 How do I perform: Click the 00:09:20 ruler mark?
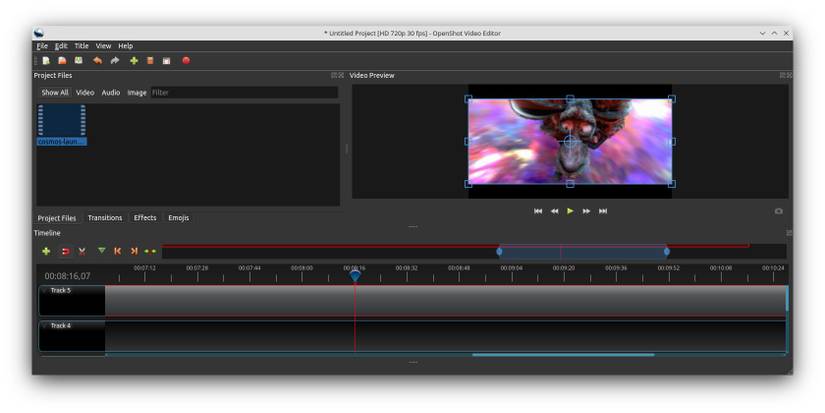point(564,268)
